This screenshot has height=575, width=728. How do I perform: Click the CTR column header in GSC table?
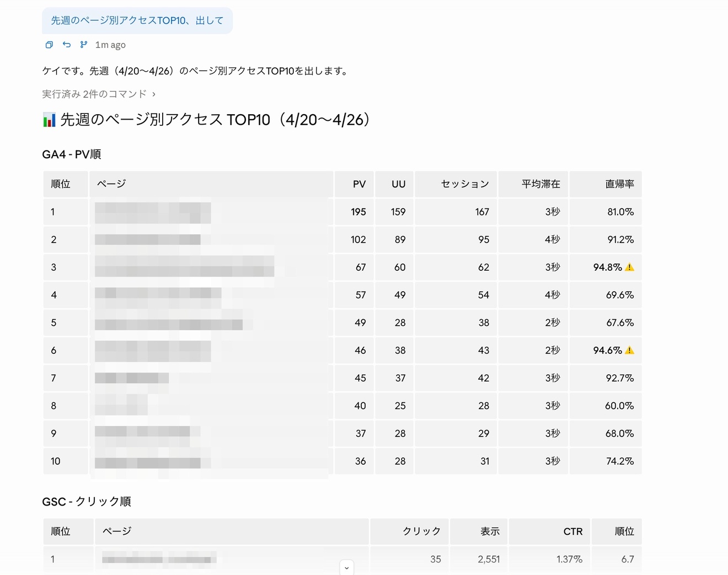click(x=572, y=531)
